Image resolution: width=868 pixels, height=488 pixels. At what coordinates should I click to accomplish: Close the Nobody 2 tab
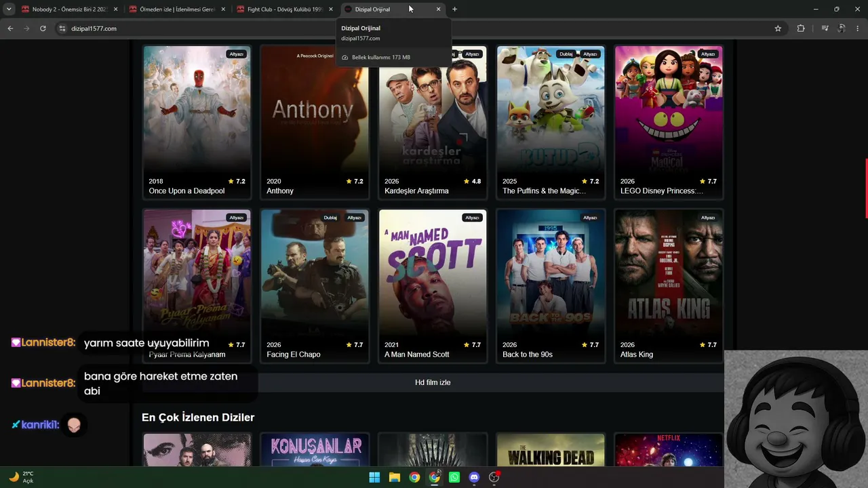tap(115, 9)
